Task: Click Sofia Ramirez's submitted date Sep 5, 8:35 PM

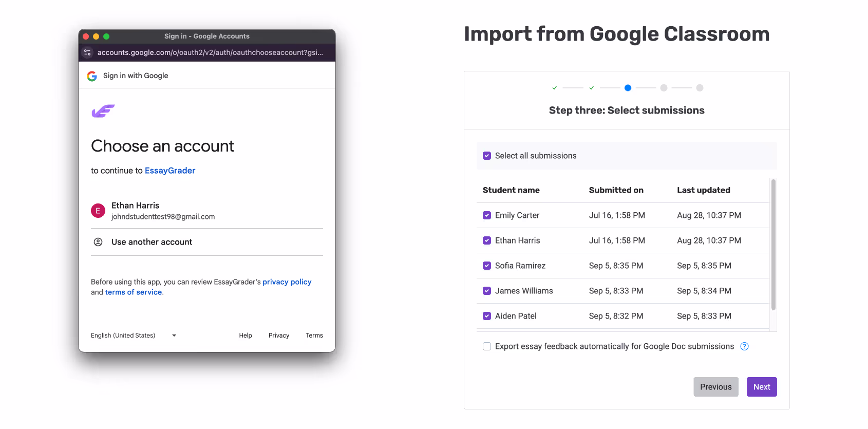Action: (616, 266)
